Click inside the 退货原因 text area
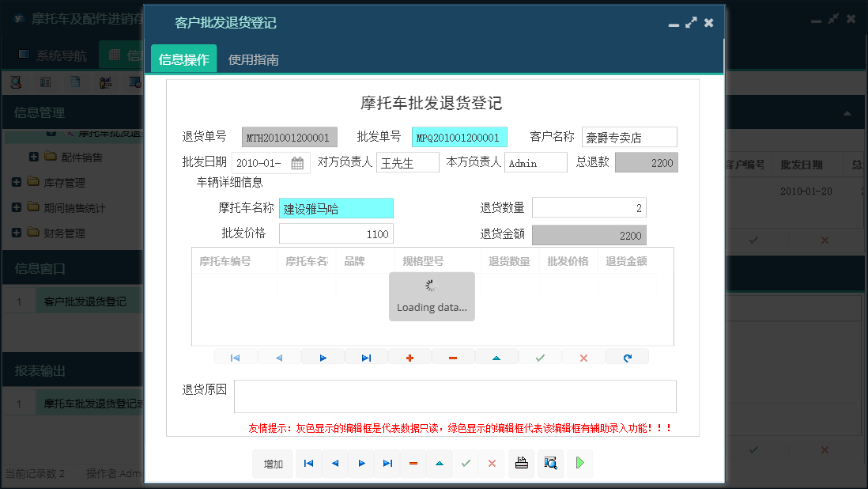Viewport: 868px width, 489px height. coord(457,396)
